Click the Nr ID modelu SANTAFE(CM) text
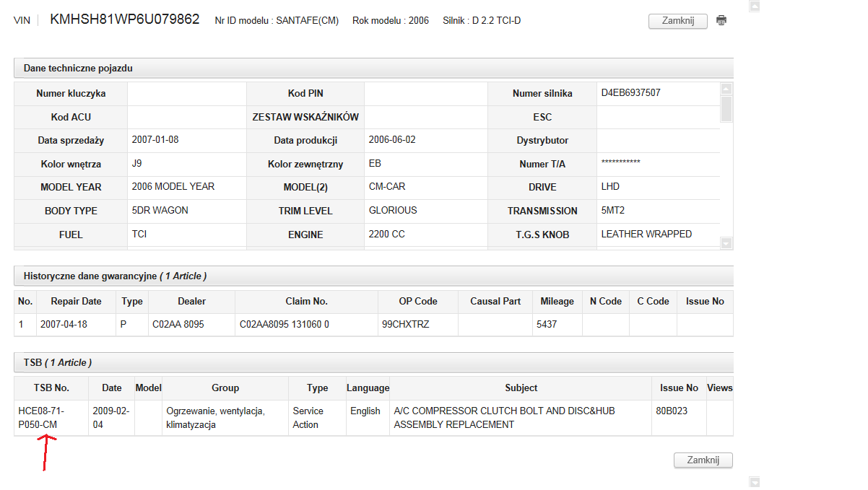 click(277, 20)
